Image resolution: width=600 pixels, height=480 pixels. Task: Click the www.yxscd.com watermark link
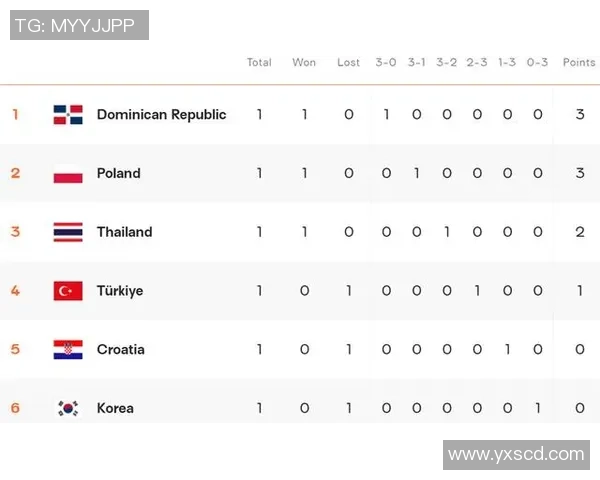pyautogui.click(x=516, y=454)
